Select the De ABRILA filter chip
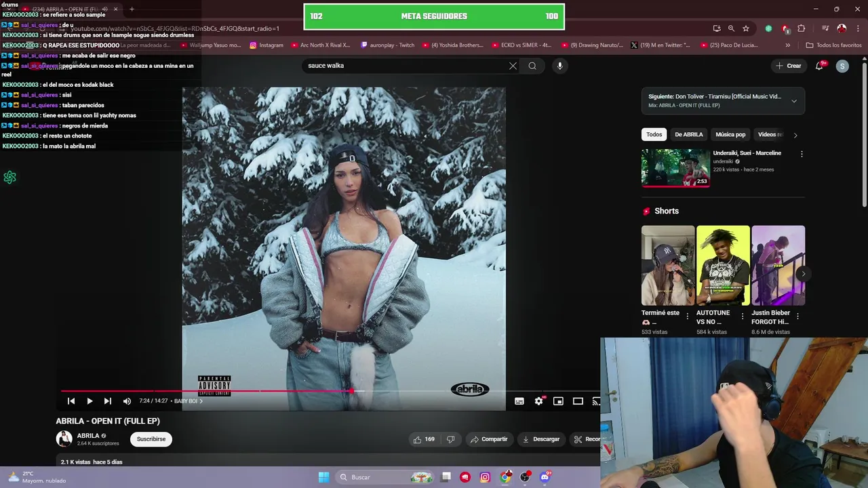This screenshot has height=488, width=868. 688,134
